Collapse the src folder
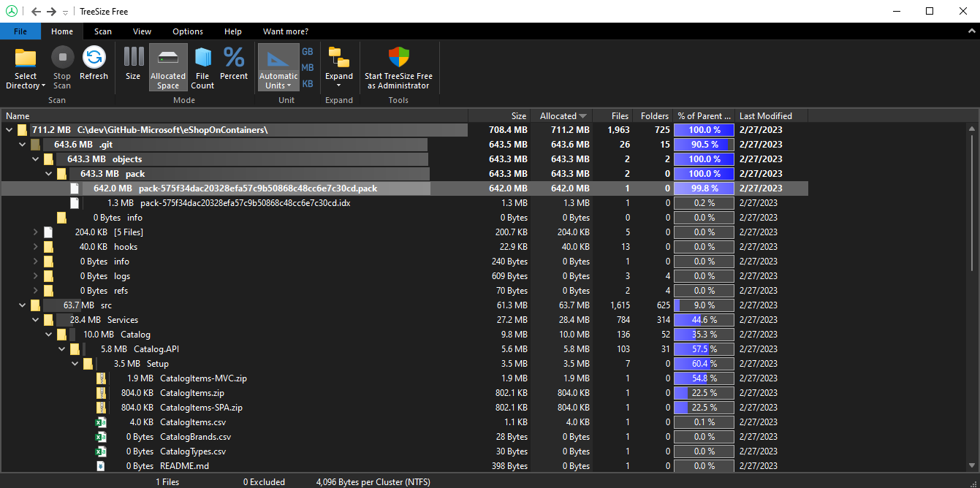980x488 pixels. tap(22, 305)
